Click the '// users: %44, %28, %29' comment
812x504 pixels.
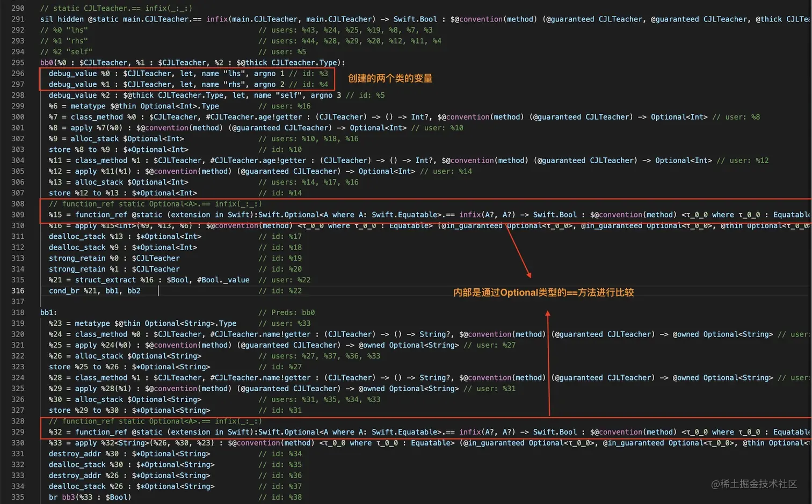click(x=350, y=41)
